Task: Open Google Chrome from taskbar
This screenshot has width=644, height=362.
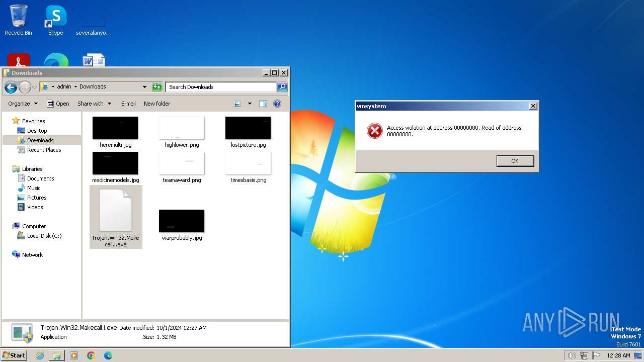Action: click(x=91, y=355)
